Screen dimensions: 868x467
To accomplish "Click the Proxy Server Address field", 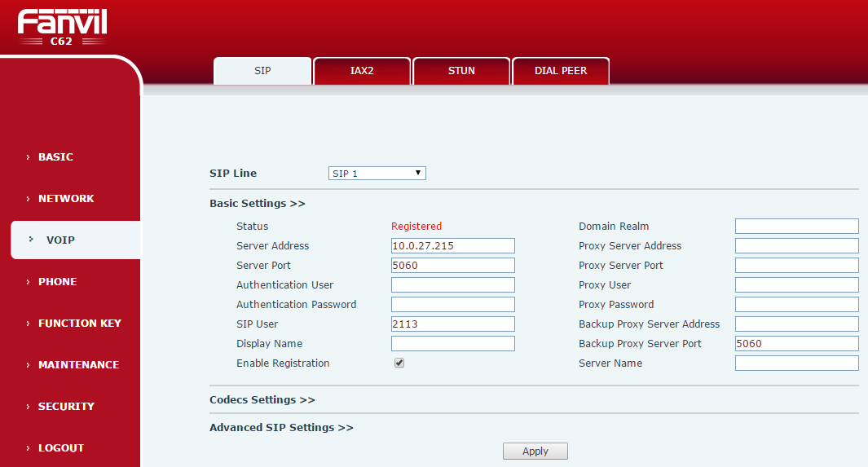I will (x=796, y=246).
